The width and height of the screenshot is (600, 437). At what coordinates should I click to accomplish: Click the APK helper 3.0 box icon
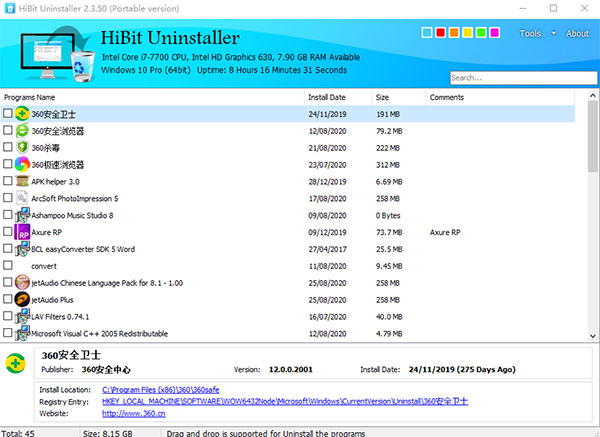point(22,181)
